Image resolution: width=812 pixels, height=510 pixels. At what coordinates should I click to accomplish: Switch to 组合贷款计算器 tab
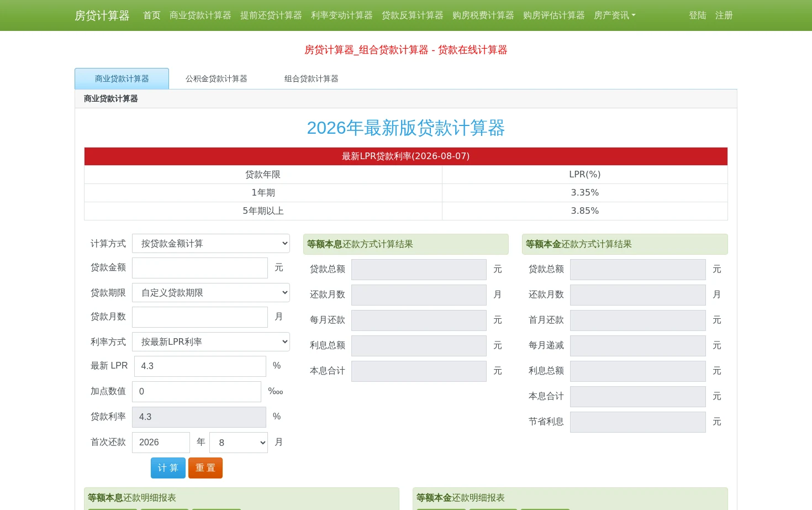[312, 78]
